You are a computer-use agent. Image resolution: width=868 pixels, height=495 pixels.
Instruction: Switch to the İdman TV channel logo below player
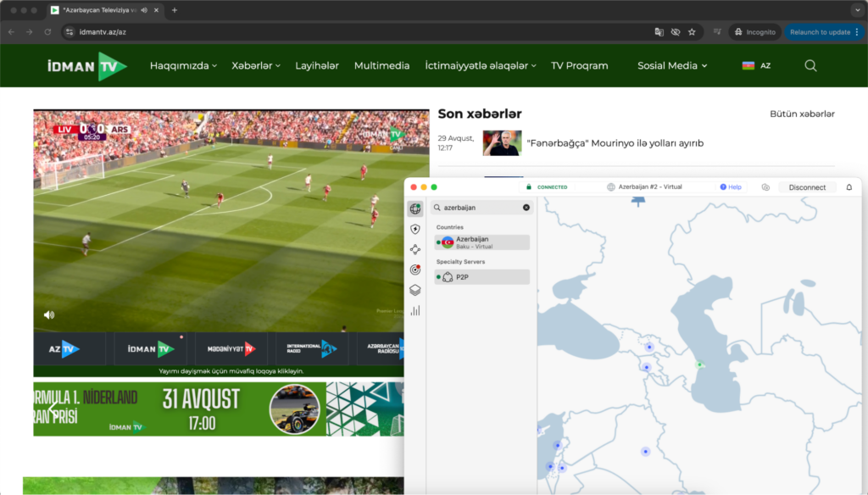click(x=151, y=349)
